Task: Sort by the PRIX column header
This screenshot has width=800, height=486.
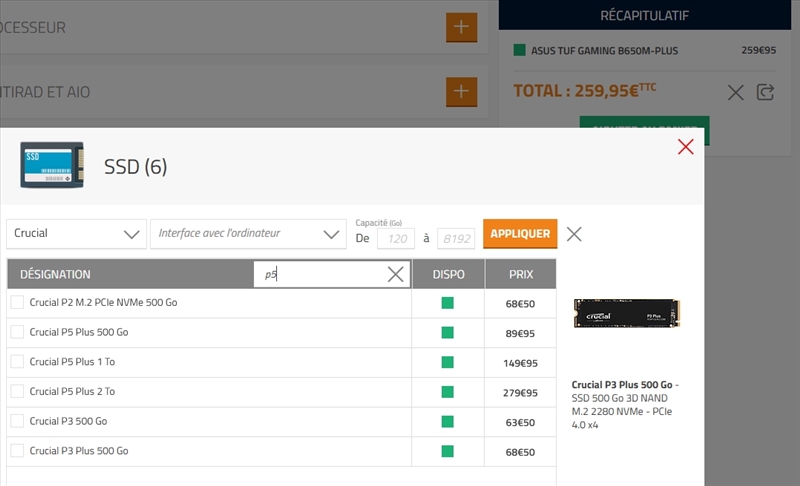Action: [520, 274]
